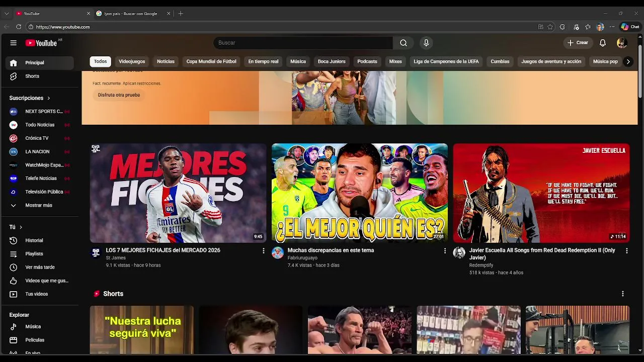The height and width of the screenshot is (362, 644).
Task: Click Disfruta otra prueba button
Action: point(119,95)
